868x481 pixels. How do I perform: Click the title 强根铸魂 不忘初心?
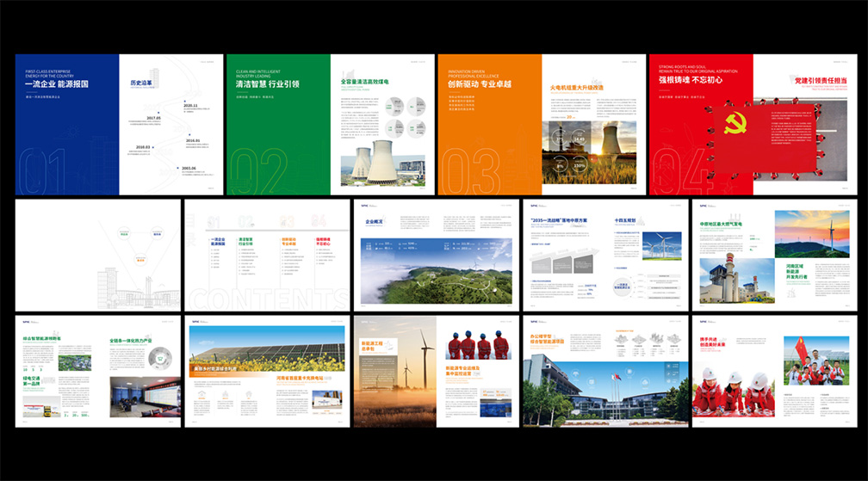(691, 80)
